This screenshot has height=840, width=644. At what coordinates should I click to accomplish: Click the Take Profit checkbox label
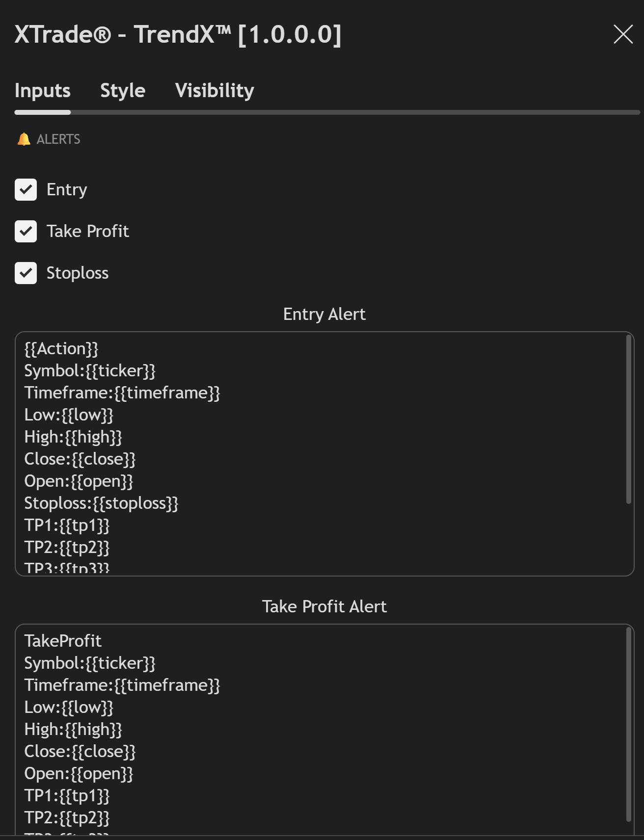pos(88,232)
